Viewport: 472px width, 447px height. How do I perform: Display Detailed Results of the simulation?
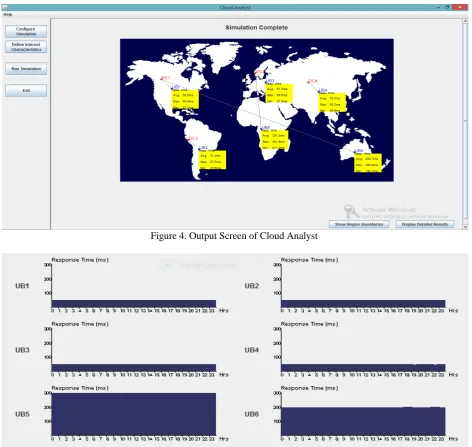pos(425,224)
